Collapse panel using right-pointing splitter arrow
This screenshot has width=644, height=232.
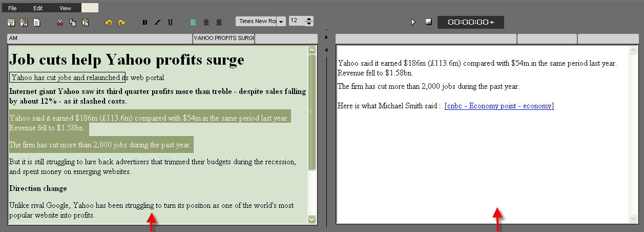tap(326, 38)
